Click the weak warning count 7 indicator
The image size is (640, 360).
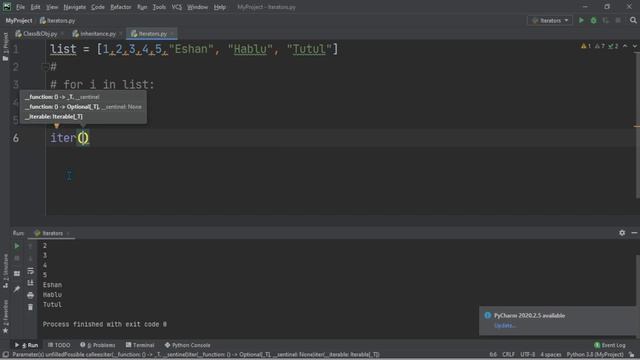(600, 46)
